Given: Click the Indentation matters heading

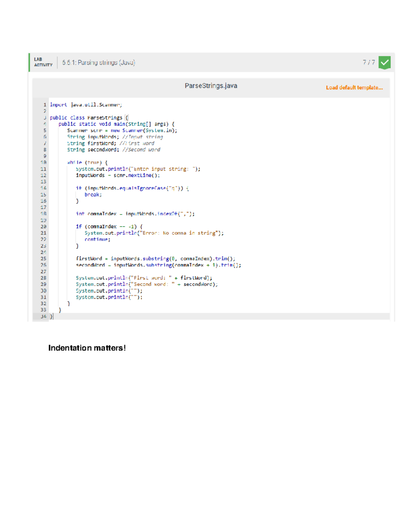Looking at the screenshot, I should click(88, 348).
